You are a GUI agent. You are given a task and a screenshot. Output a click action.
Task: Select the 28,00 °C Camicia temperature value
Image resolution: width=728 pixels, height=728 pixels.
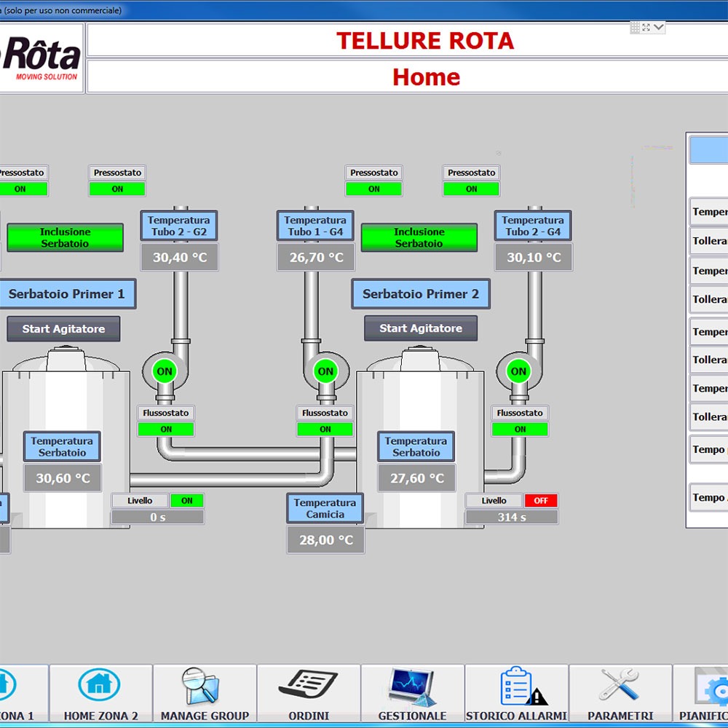click(x=326, y=540)
